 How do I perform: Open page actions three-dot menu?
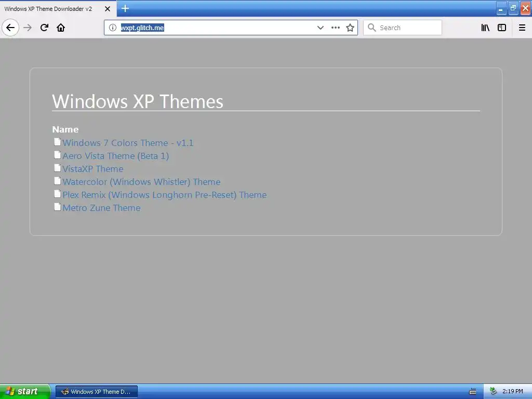coord(336,28)
